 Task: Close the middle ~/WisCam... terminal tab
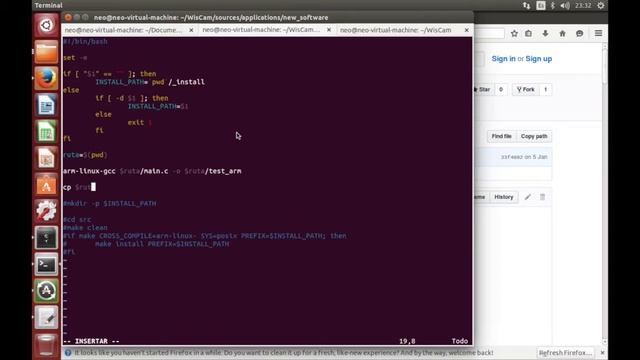[329, 30]
